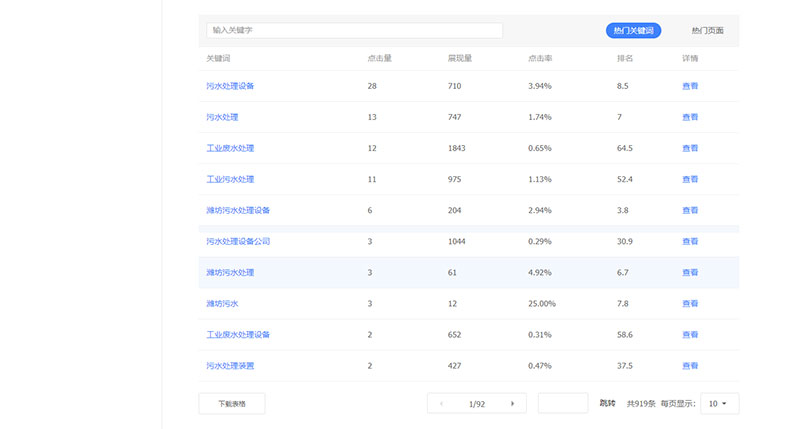The image size is (800, 429).
Task: Open keyword link 工业废水处理设备
Action: coord(238,335)
